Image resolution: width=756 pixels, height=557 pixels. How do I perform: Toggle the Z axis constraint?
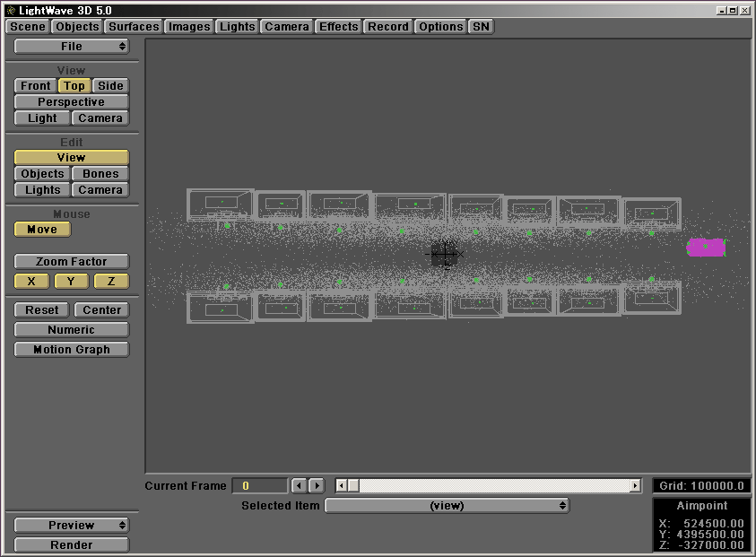pyautogui.click(x=111, y=281)
